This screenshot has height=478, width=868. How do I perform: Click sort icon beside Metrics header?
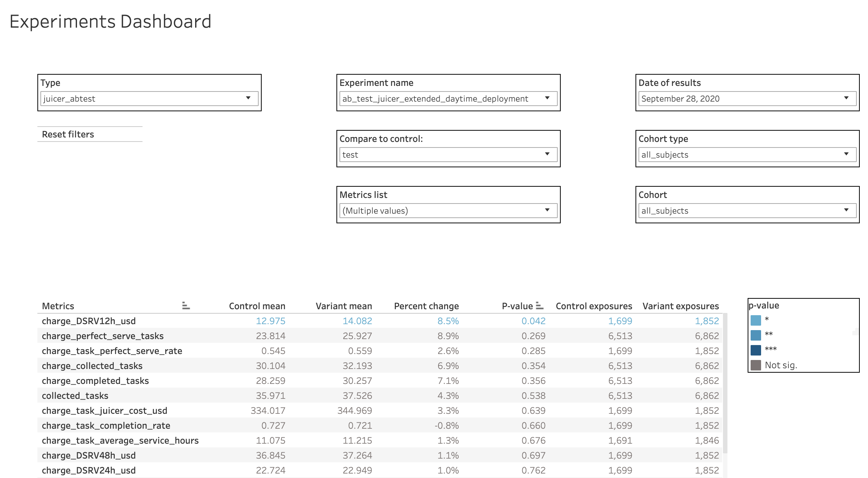pos(186,306)
